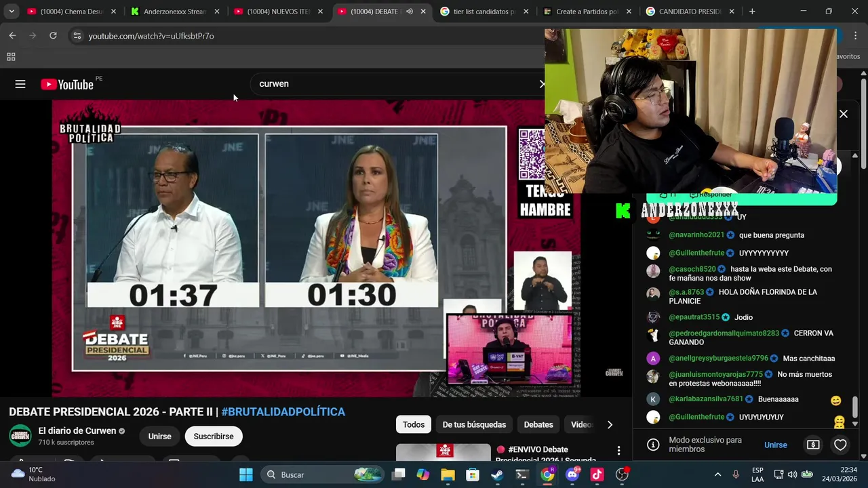868x488 pixels.
Task: Open the site information icon in the address bar
Action: pos(77,36)
